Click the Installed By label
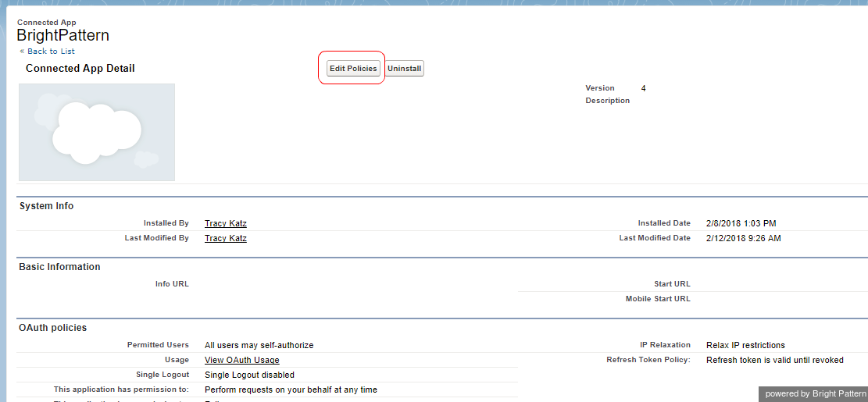The height and width of the screenshot is (402, 868). [x=166, y=223]
